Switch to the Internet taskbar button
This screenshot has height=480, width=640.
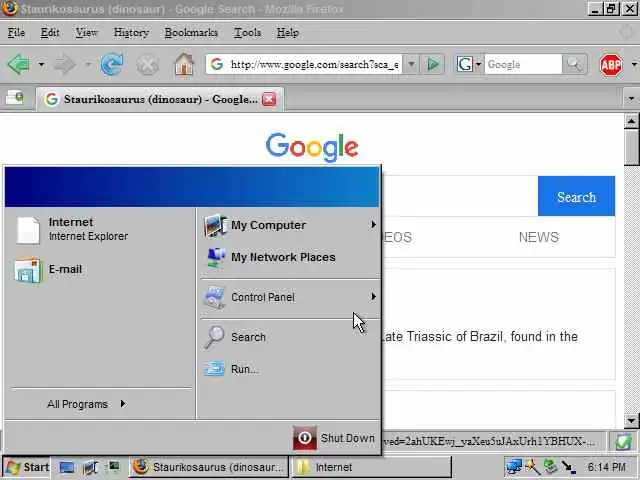371,467
